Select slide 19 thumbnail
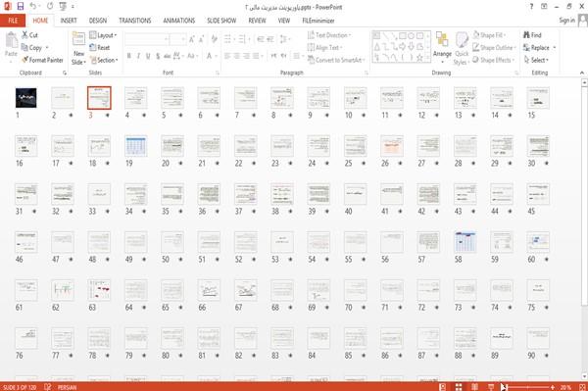This screenshot has height=391, width=588. coord(136,146)
